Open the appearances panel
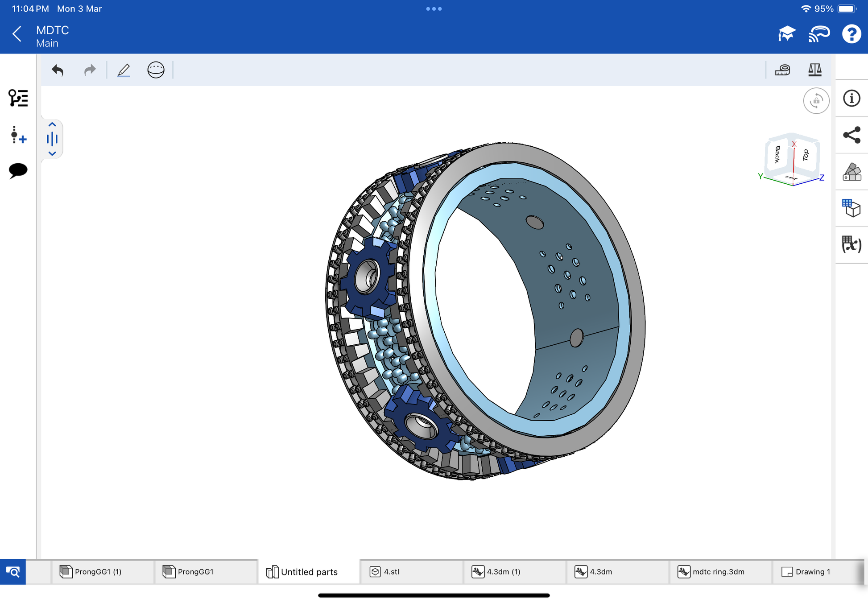Image resolution: width=868 pixels, height=603 pixels. coord(851,172)
